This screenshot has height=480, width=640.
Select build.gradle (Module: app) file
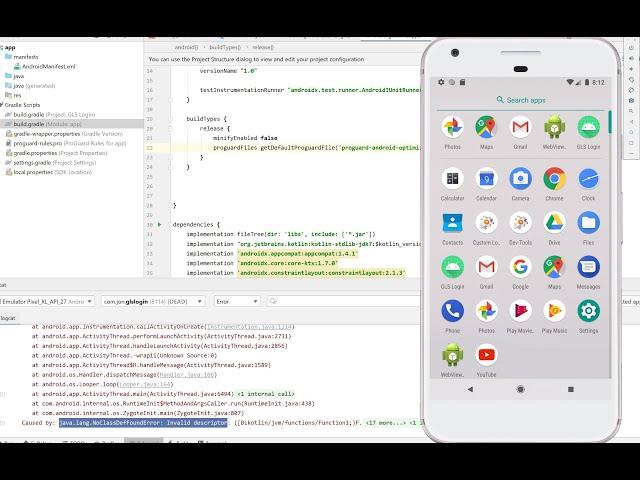tap(43, 124)
